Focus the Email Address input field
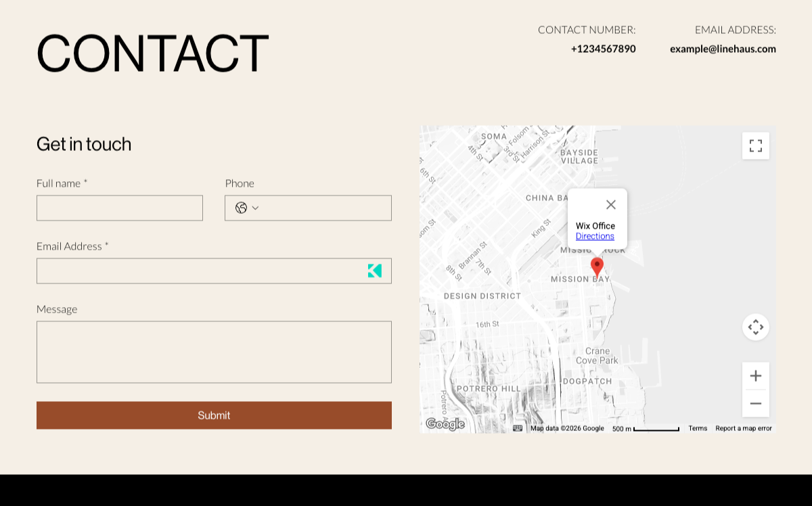 click(214, 271)
